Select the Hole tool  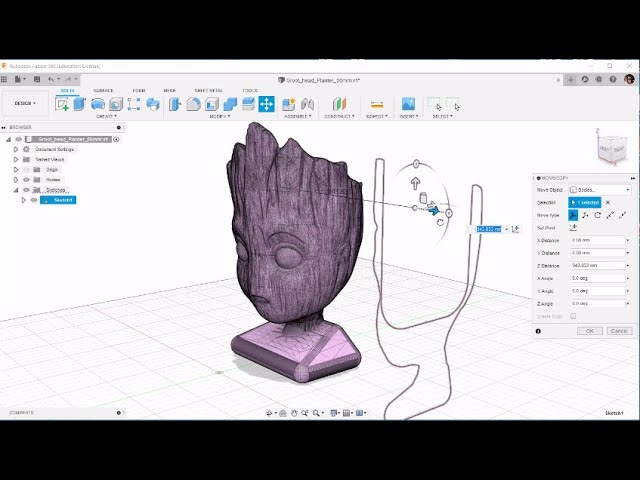(x=116, y=104)
